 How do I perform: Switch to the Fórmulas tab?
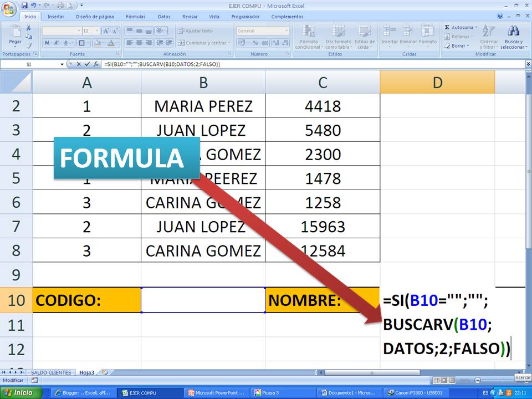coord(135,16)
